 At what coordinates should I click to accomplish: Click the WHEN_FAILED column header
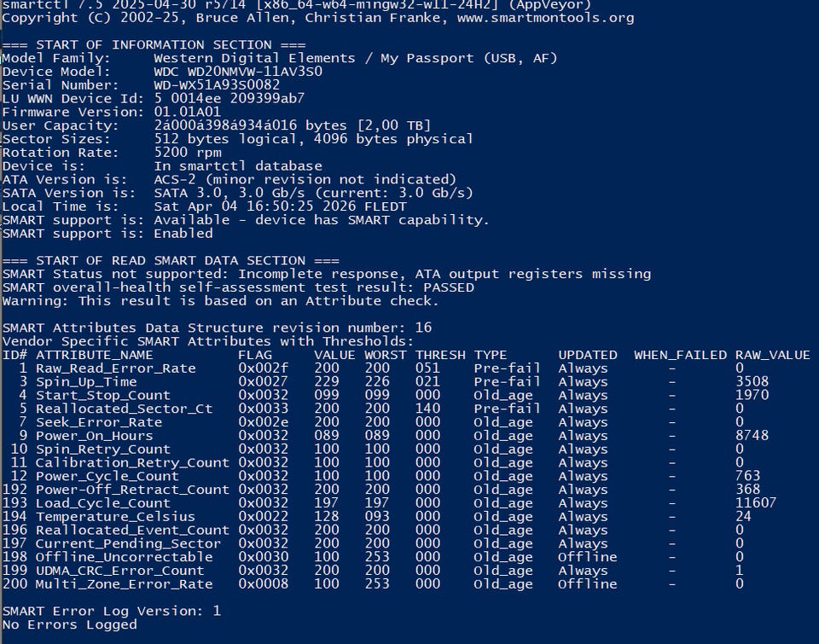pyautogui.click(x=680, y=355)
